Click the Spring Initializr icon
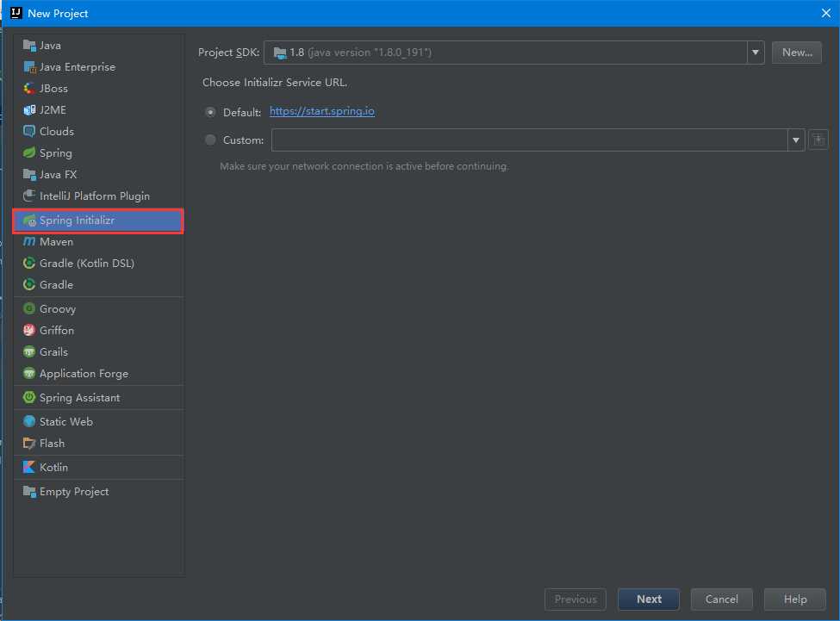The image size is (840, 621). click(x=29, y=220)
